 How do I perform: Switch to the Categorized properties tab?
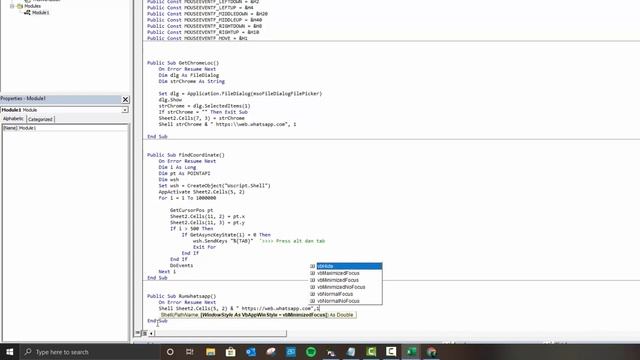(x=40, y=119)
